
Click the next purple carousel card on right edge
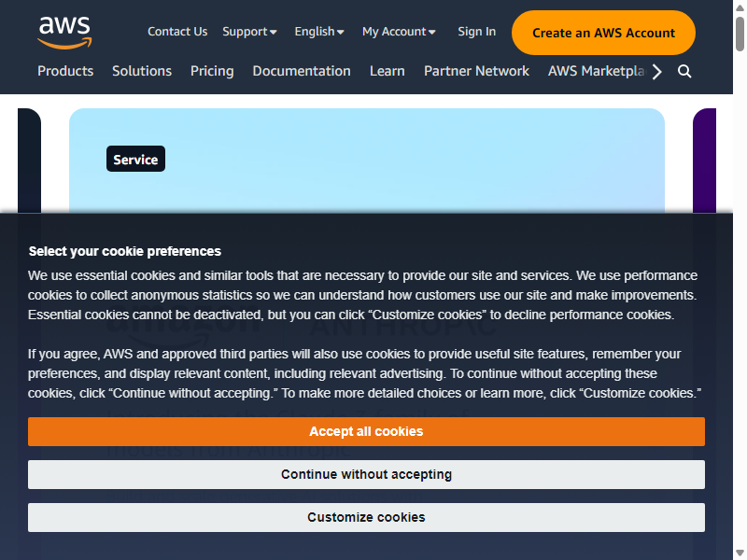704,161
